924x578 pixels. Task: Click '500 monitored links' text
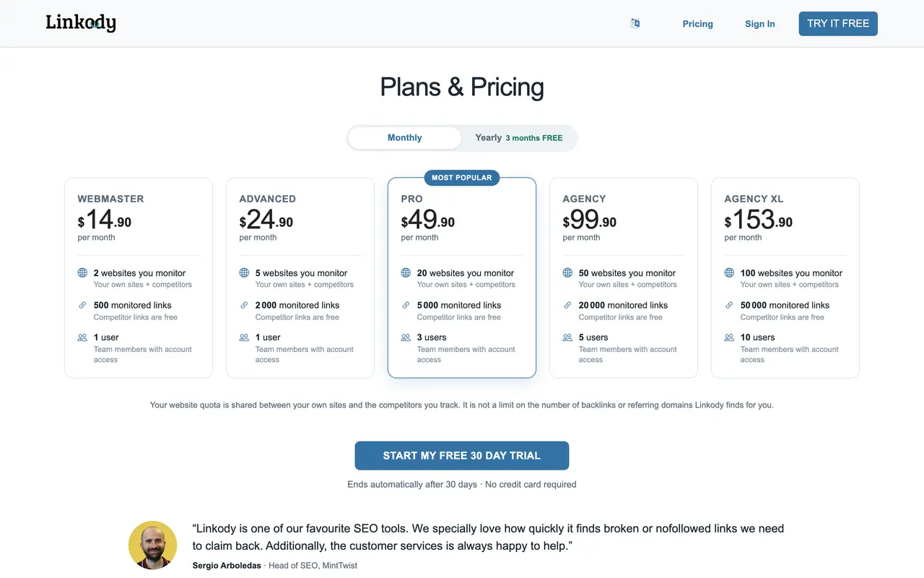(x=132, y=305)
